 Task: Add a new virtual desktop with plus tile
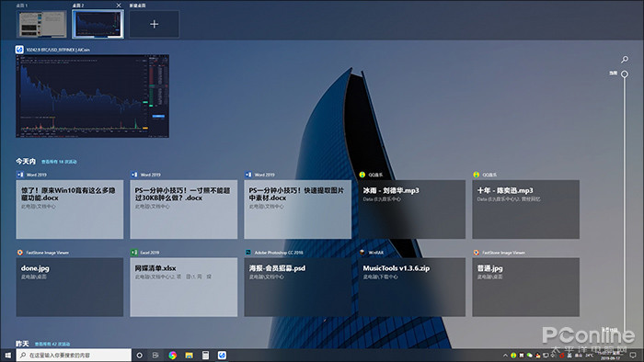coord(154,24)
